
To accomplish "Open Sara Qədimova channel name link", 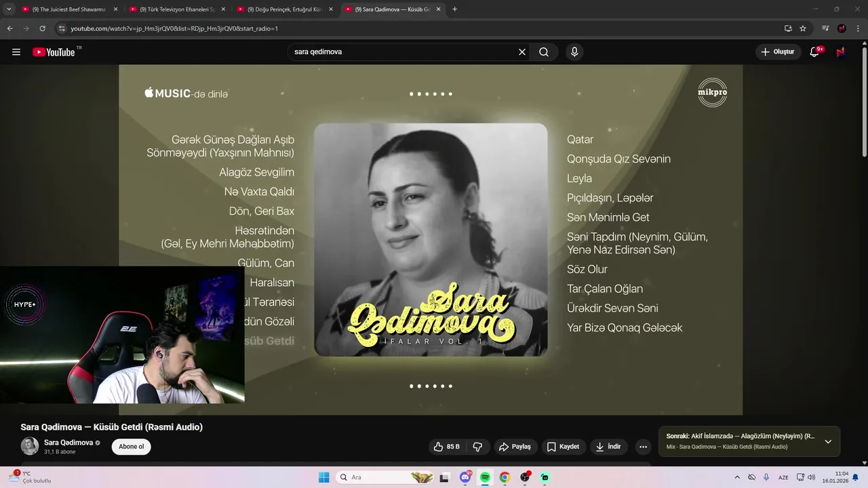I will click(x=68, y=443).
